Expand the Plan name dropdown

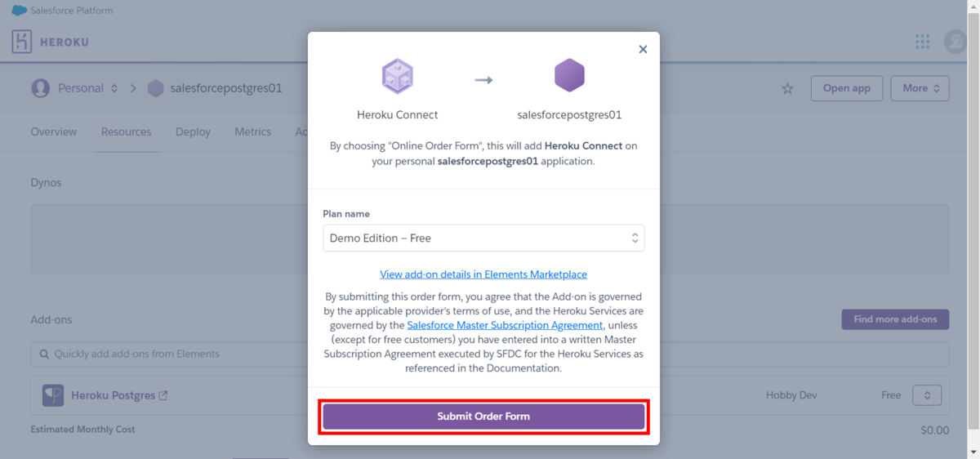click(483, 238)
